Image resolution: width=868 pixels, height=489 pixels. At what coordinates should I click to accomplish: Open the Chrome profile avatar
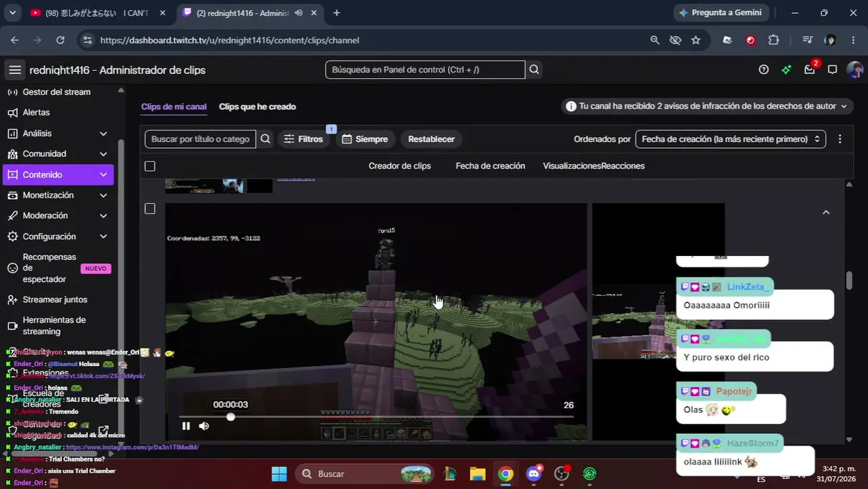point(830,40)
